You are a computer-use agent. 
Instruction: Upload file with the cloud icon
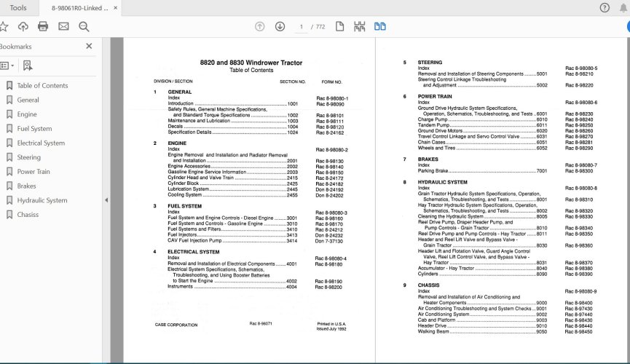23,26
